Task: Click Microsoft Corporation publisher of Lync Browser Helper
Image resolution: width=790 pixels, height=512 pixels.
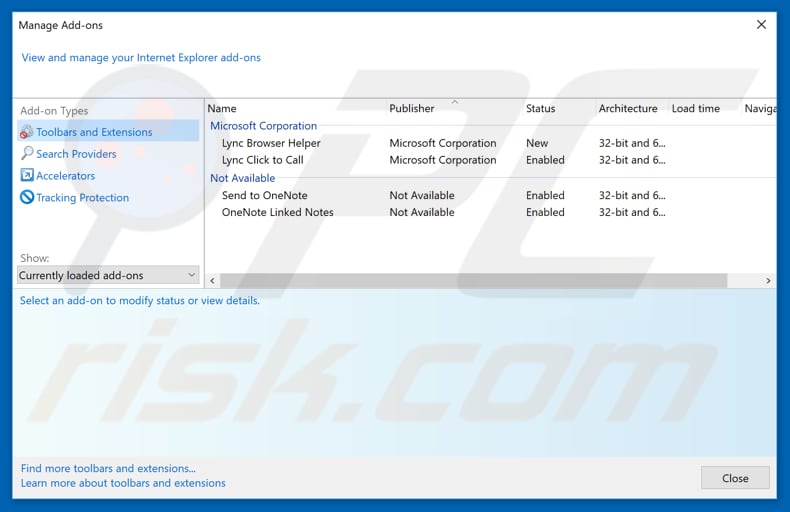Action: click(443, 143)
